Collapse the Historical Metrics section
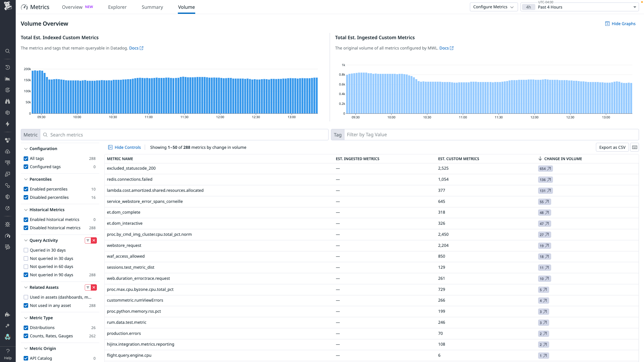Image resolution: width=644 pixels, height=362 pixels. 26,209
